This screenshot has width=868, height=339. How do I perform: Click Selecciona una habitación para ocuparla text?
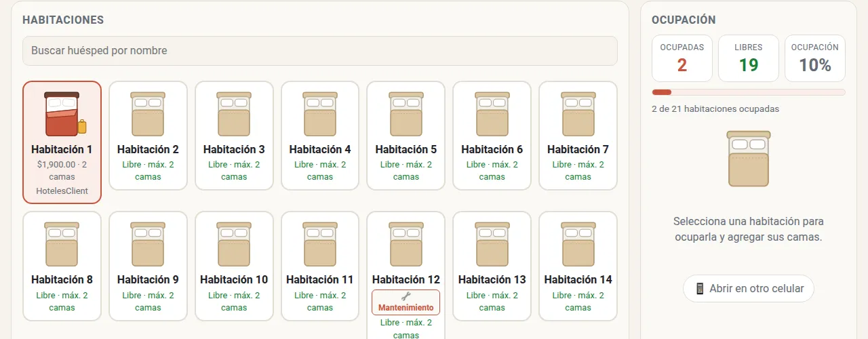point(749,229)
